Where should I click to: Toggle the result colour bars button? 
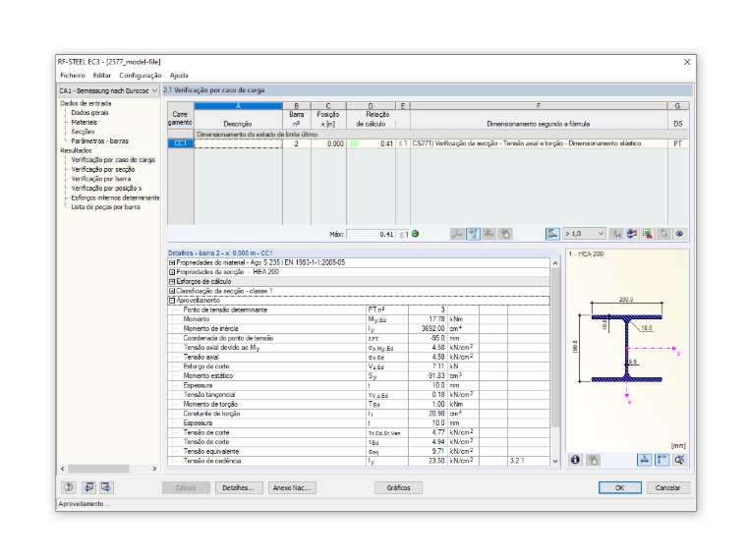pyautogui.click(x=552, y=234)
